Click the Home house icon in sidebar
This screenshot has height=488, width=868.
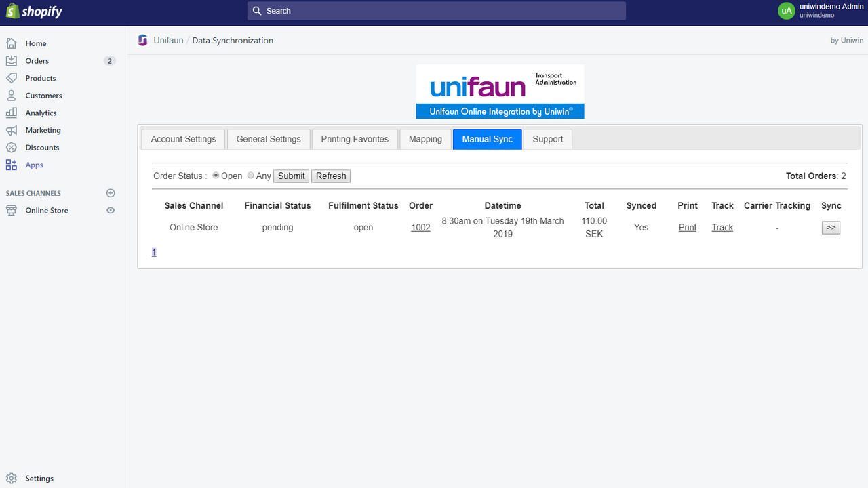12,43
